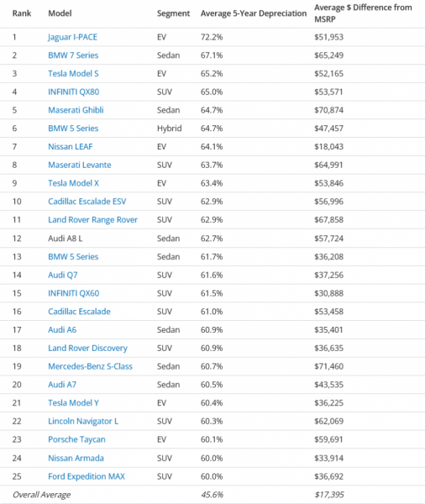Open the rank 6 BMW 5 Series Hybrid link

point(73,129)
